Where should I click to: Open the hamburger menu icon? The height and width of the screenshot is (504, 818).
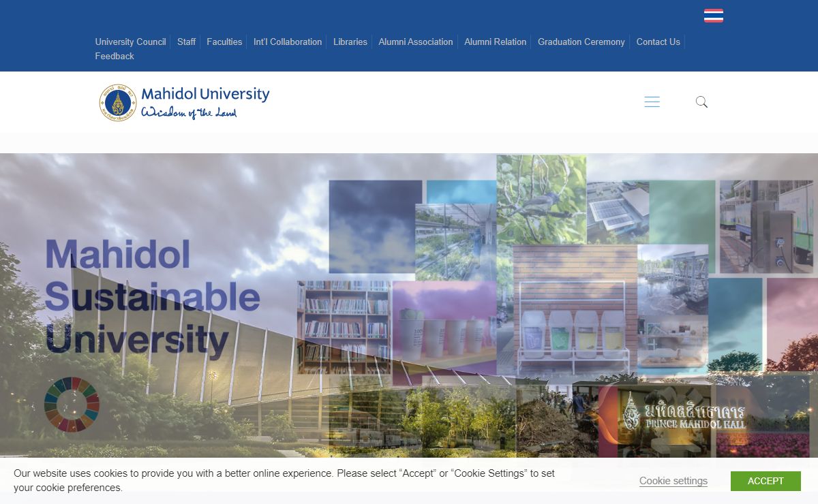(652, 102)
